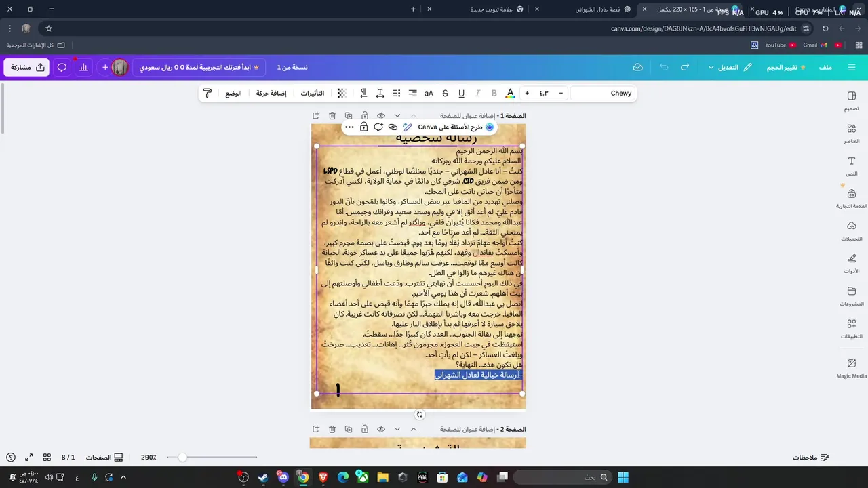Hide page 1 with eye icon
The width and height of the screenshot is (868, 488).
coord(381,116)
